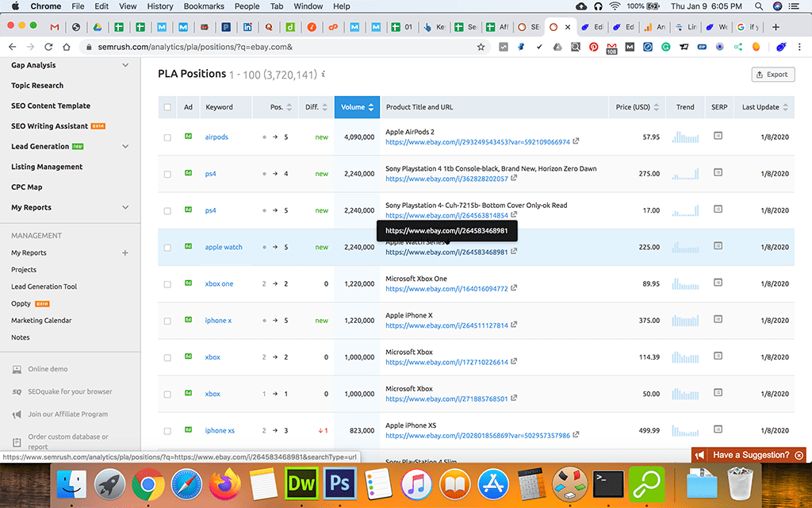
Task: Open the airpods keyword link
Action: pos(216,137)
